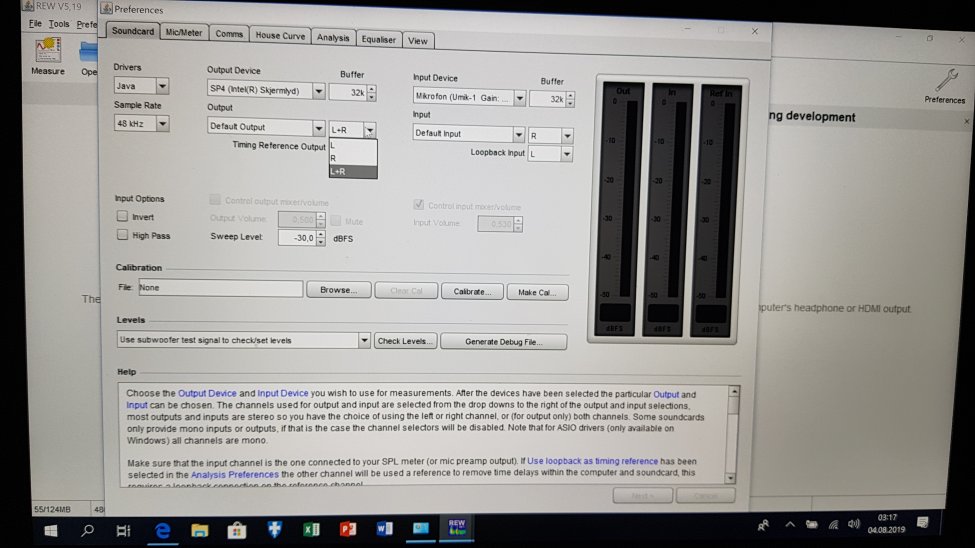Open the Input Device Mikrofon dropdown
The height and width of the screenshot is (548, 975).
pos(519,98)
